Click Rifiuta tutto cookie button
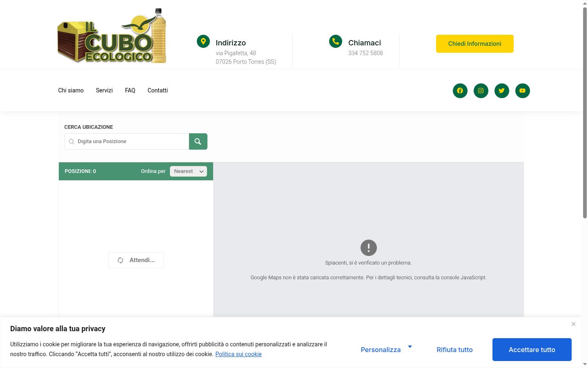 coord(454,350)
